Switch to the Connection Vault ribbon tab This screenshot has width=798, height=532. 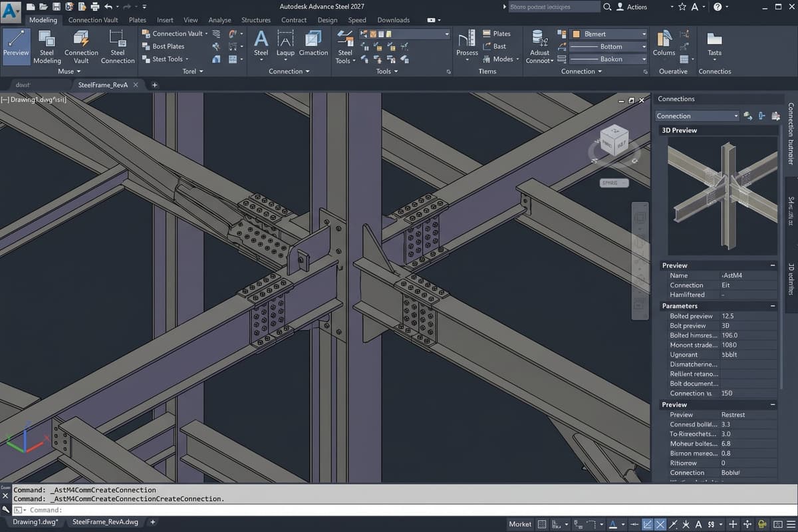click(93, 20)
